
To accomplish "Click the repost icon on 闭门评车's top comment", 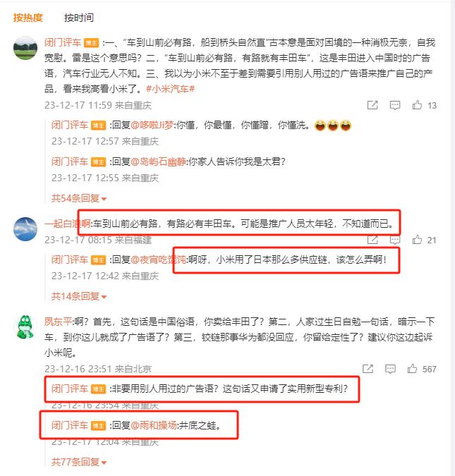I will click(372, 105).
